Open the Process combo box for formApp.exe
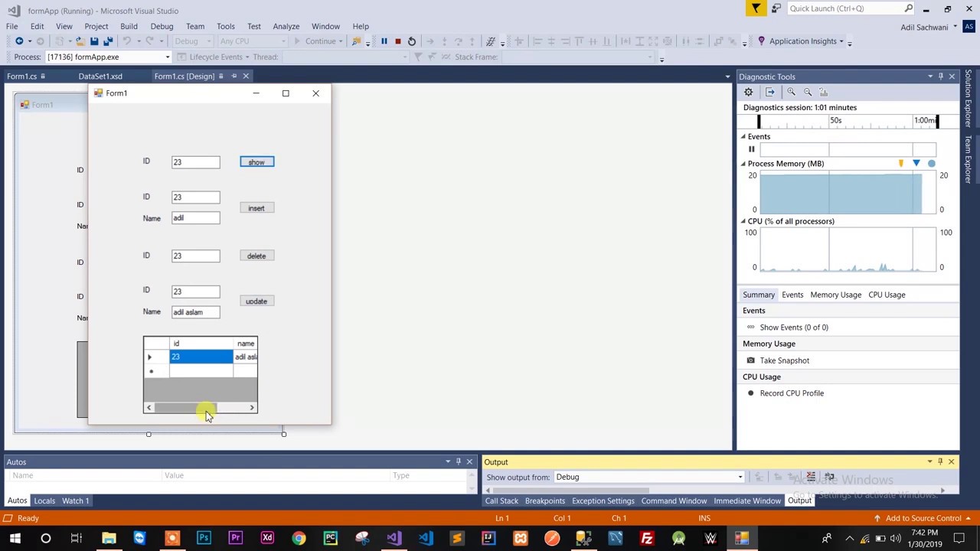980x551 pixels. click(108, 57)
